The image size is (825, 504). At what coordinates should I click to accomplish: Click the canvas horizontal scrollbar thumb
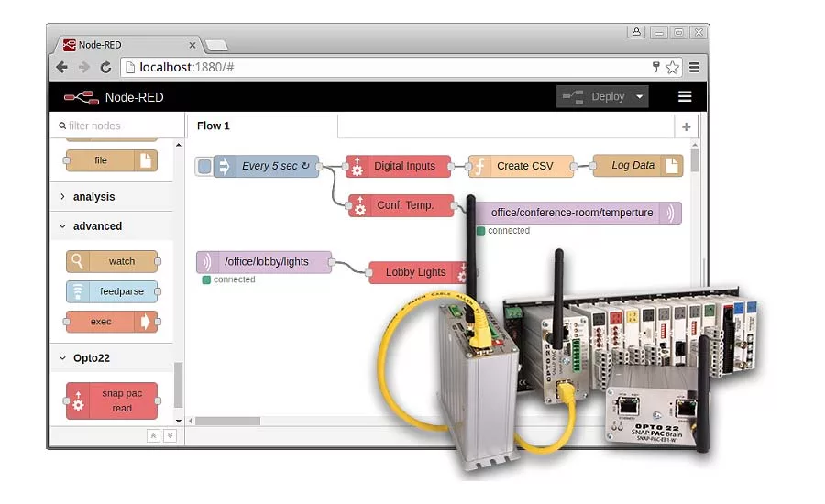click(x=228, y=421)
